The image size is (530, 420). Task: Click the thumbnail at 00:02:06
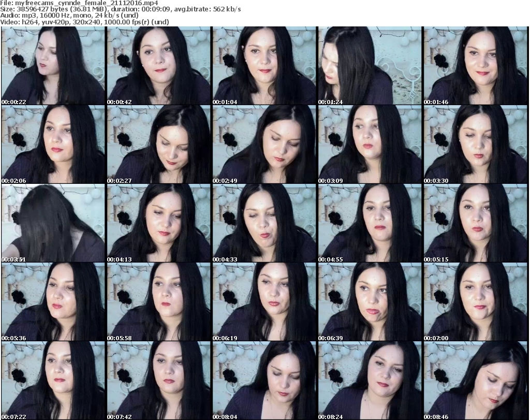click(53, 144)
